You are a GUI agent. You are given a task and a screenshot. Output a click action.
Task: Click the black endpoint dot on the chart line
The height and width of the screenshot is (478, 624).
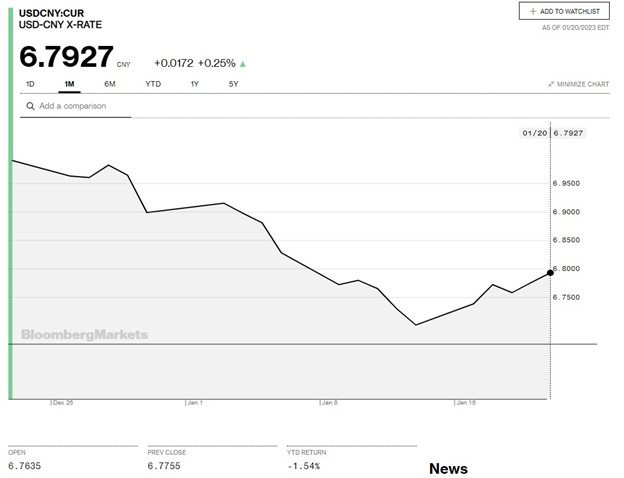point(550,272)
